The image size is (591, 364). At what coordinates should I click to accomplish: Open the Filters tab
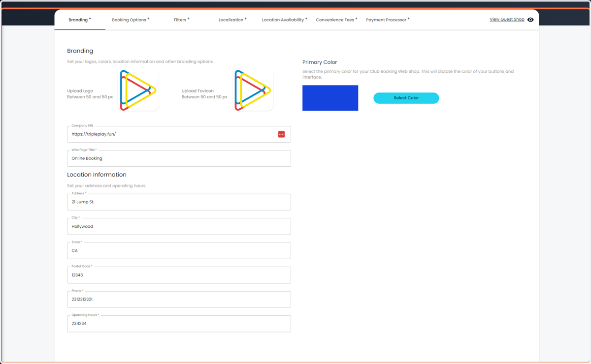[x=181, y=20]
